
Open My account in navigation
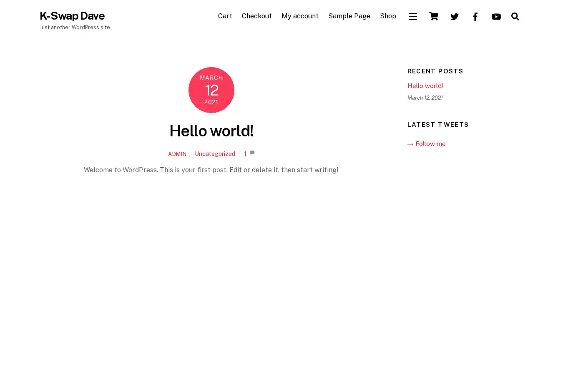click(299, 16)
